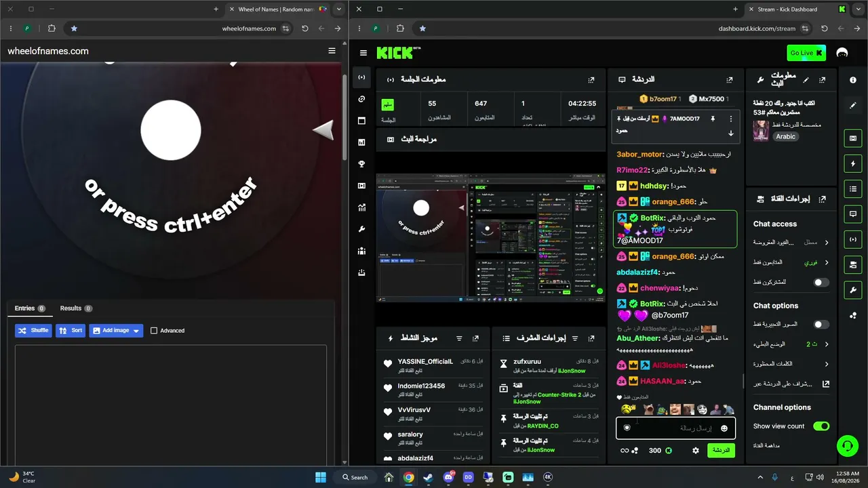Collapse the pinned message with down arrow

pos(731,134)
